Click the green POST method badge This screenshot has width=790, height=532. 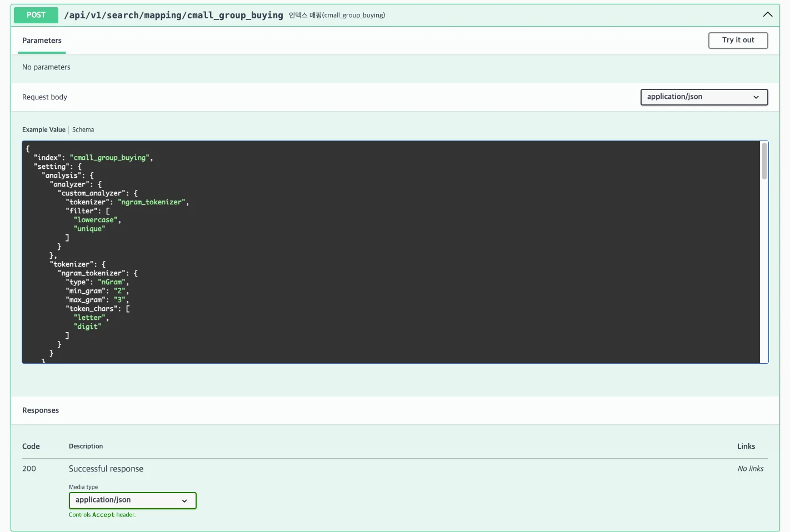[x=36, y=15]
